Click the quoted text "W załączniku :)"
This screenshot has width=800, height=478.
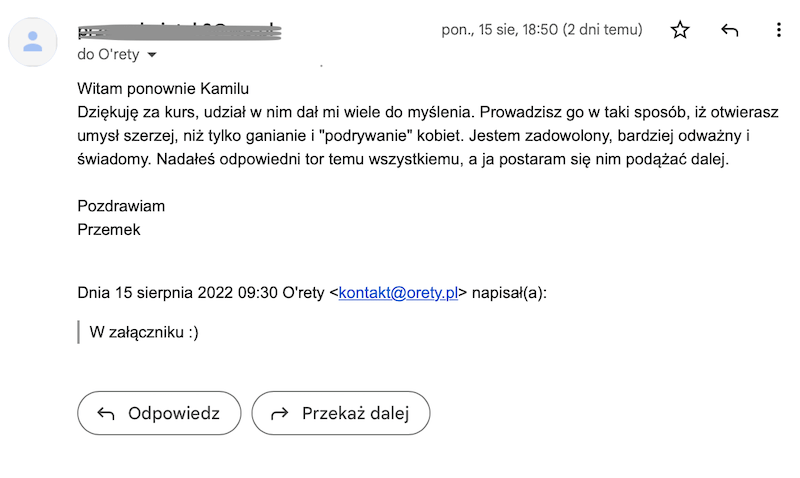pos(144,332)
